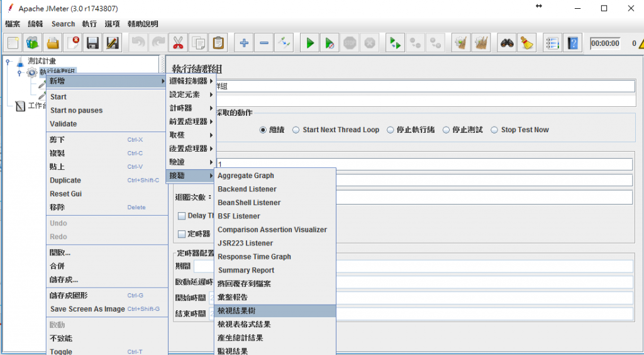
Task: Click the Remote Start All icon
Action: 396,43
